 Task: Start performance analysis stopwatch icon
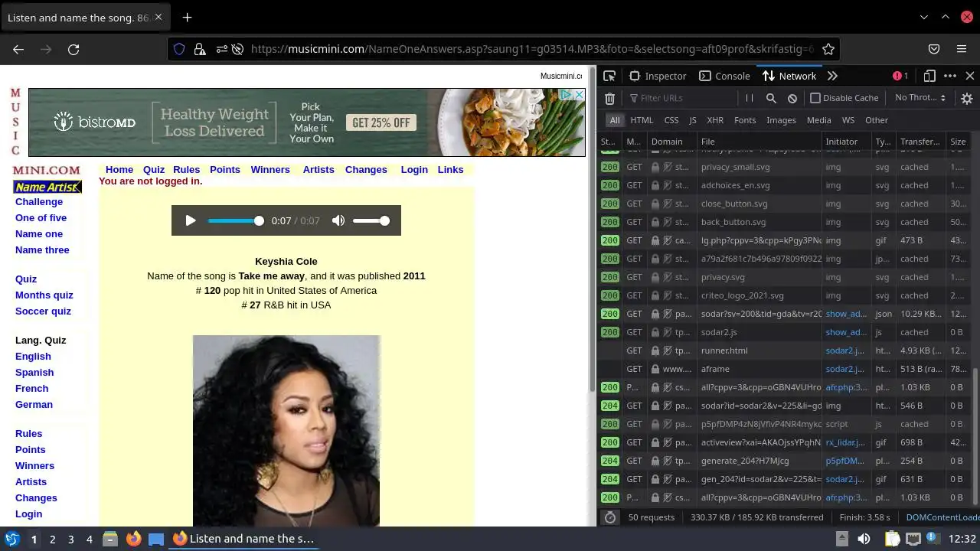609,517
